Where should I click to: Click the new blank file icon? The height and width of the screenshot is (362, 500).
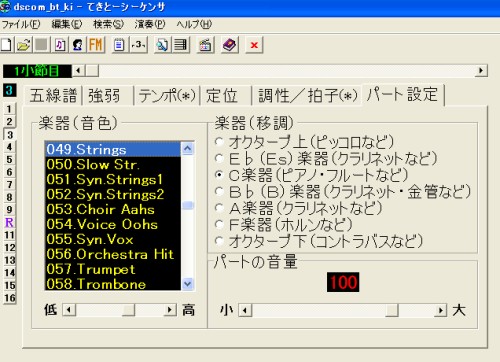pyautogui.click(x=6, y=45)
